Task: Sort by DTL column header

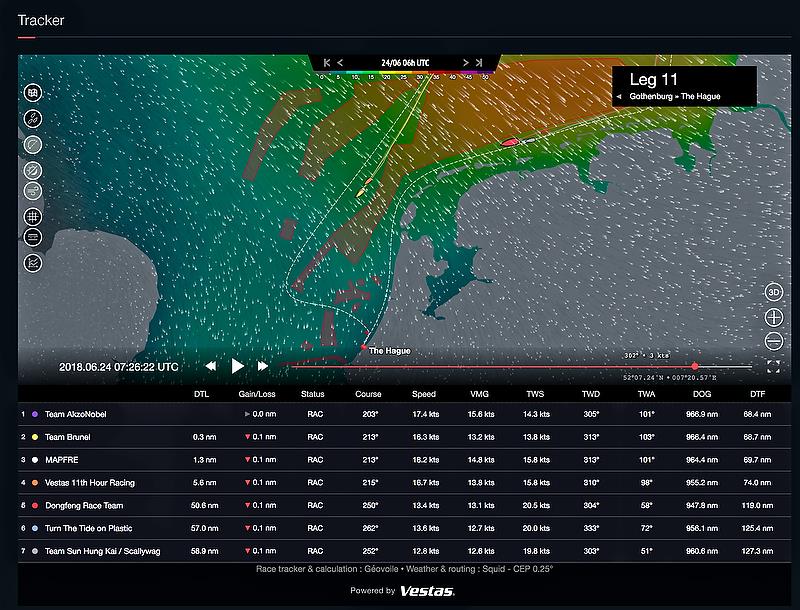Action: coord(202,394)
